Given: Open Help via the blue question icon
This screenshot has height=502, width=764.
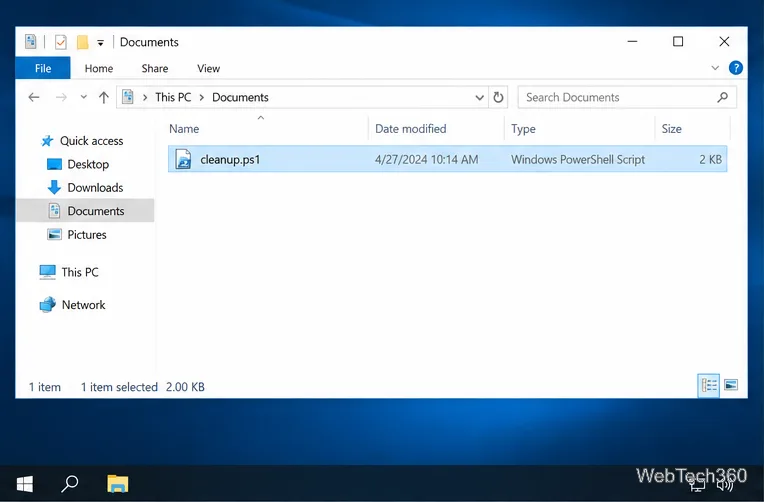Looking at the screenshot, I should [736, 68].
